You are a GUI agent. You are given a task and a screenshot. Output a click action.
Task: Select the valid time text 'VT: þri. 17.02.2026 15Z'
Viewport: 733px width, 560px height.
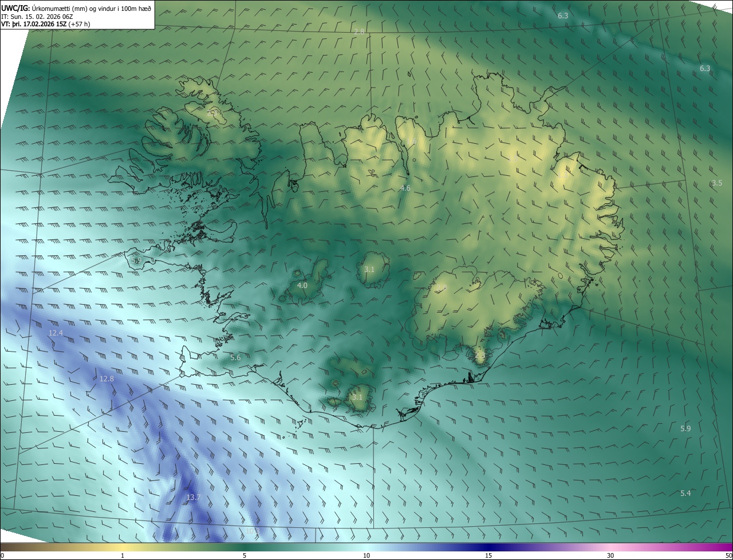(34, 24)
